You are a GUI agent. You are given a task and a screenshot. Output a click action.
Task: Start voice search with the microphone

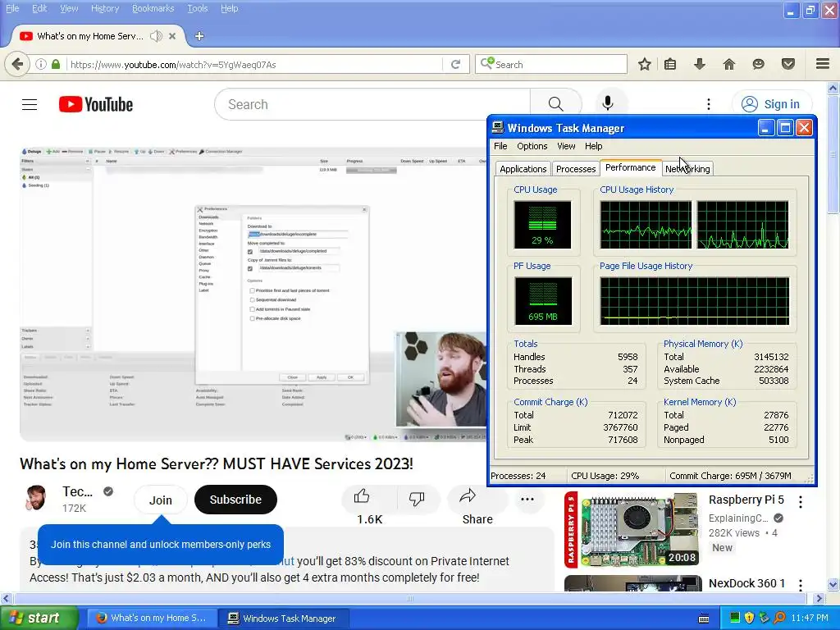(x=608, y=104)
